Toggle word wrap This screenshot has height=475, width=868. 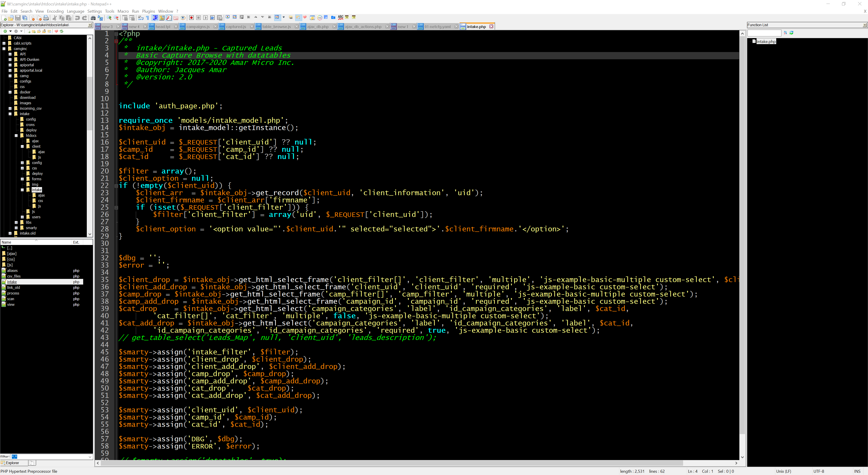click(141, 18)
